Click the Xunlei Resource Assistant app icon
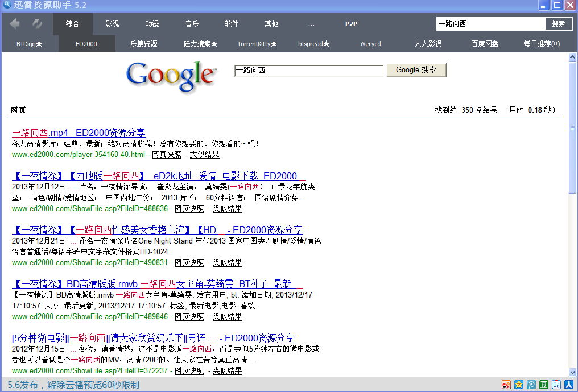Viewport: 578px width, 392px height. [x=7, y=5]
